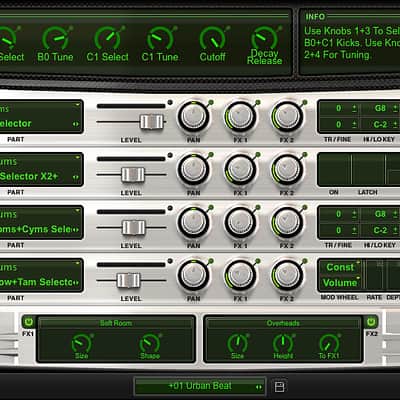The height and width of the screenshot is (400, 400).
Task: Click the Level fader in Cow+Tam row
Action: pyautogui.click(x=129, y=280)
